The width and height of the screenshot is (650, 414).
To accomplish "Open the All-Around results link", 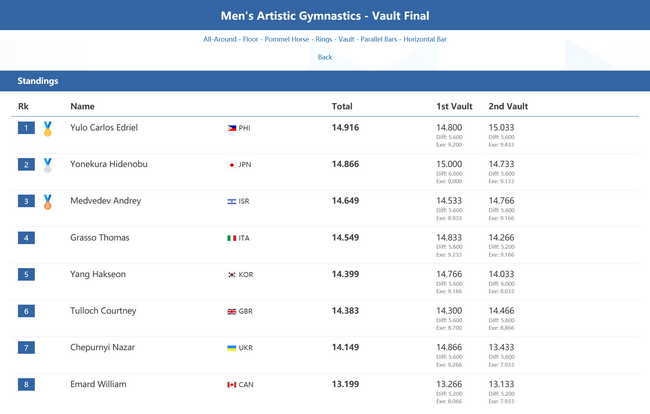I will pyautogui.click(x=220, y=39).
